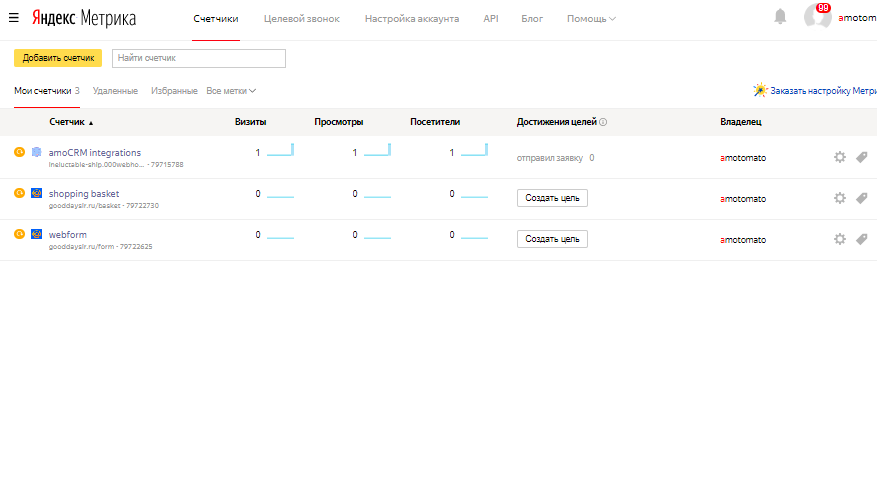This screenshot has height=495, width=877.
Task: Expand the Помощь dropdown menu
Action: coord(591,19)
